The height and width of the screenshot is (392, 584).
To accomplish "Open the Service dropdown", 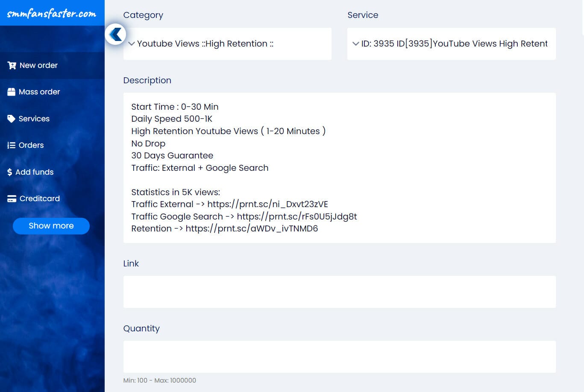I will point(451,44).
